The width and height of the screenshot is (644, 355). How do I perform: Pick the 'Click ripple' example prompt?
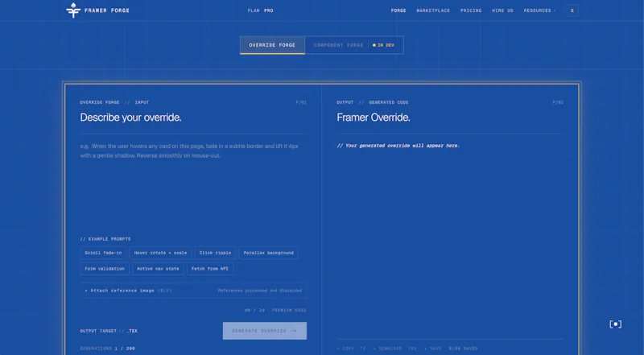click(215, 253)
